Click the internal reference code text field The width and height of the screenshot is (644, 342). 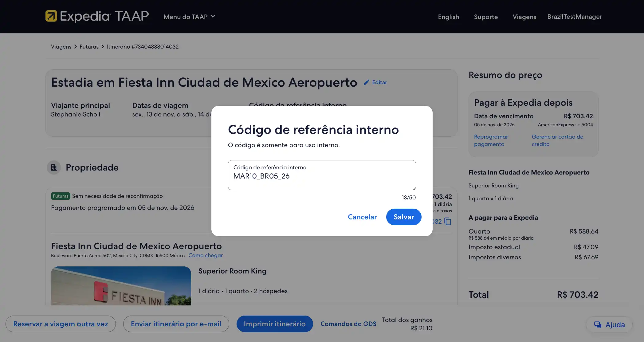click(x=322, y=175)
